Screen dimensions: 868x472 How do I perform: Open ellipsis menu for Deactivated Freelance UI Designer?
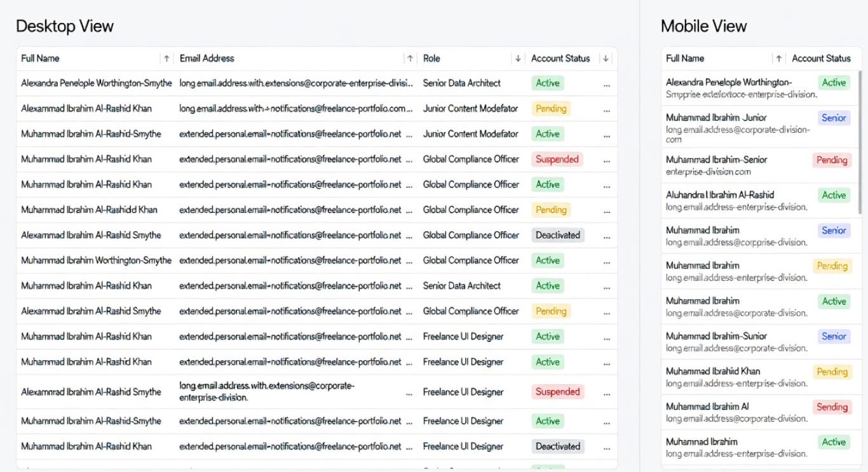(x=607, y=448)
